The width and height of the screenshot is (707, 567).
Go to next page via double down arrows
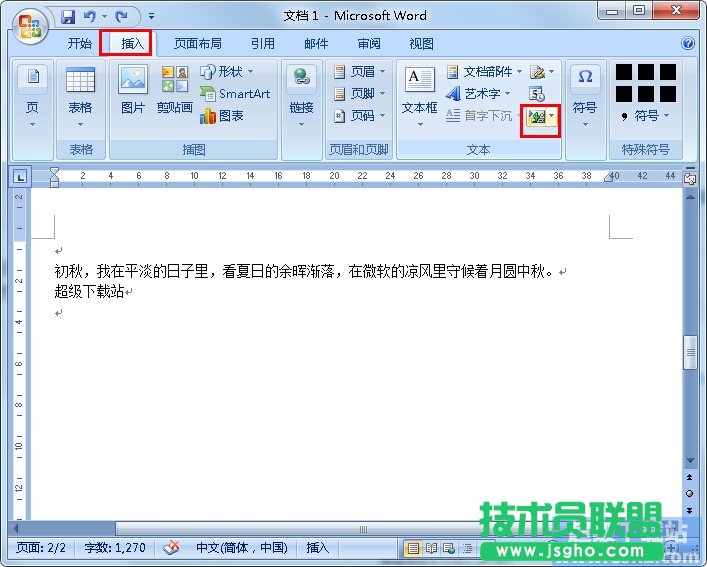pyautogui.click(x=689, y=510)
